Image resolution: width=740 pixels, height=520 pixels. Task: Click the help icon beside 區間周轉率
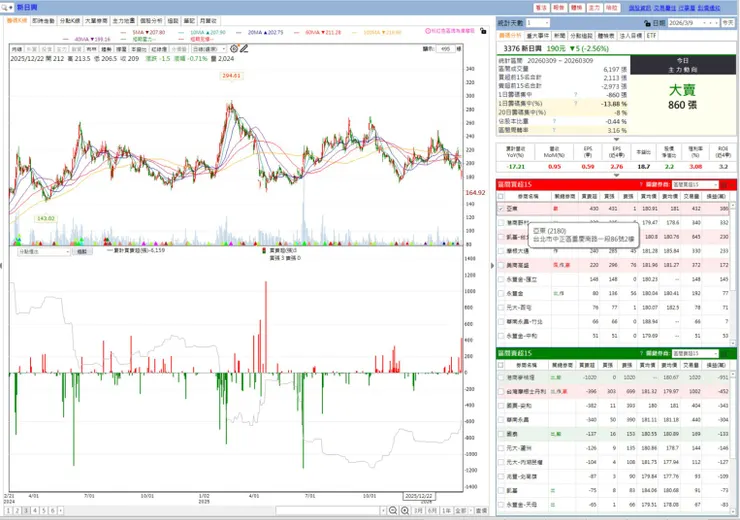pyautogui.click(x=554, y=130)
